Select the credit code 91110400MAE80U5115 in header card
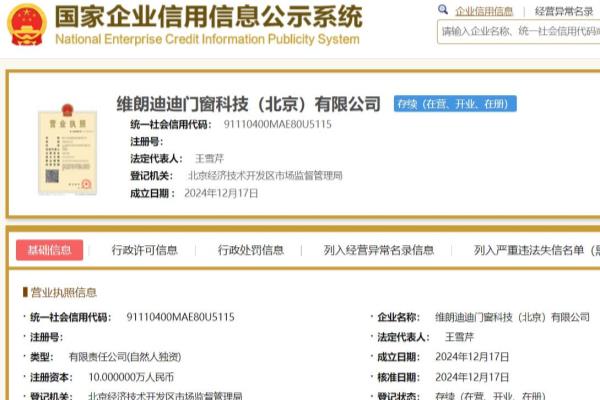 pyautogui.click(x=277, y=124)
